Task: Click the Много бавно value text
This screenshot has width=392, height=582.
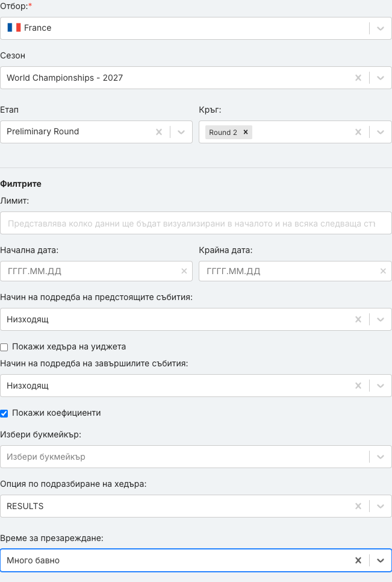Action: tap(33, 560)
